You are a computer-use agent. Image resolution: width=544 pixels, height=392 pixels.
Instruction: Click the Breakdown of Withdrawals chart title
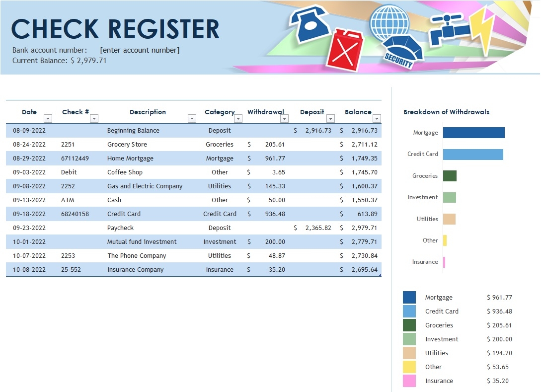[x=446, y=112]
